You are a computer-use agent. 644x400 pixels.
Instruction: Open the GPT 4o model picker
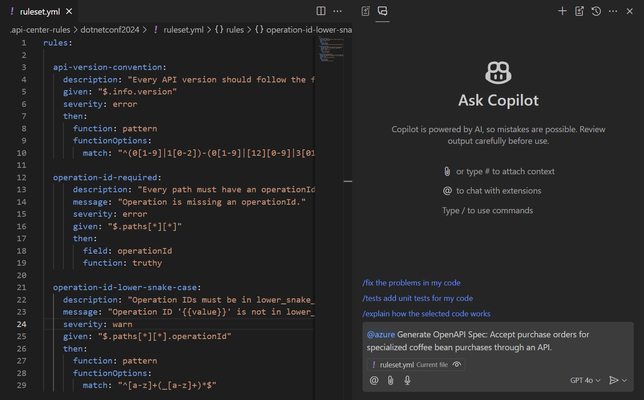pyautogui.click(x=586, y=380)
